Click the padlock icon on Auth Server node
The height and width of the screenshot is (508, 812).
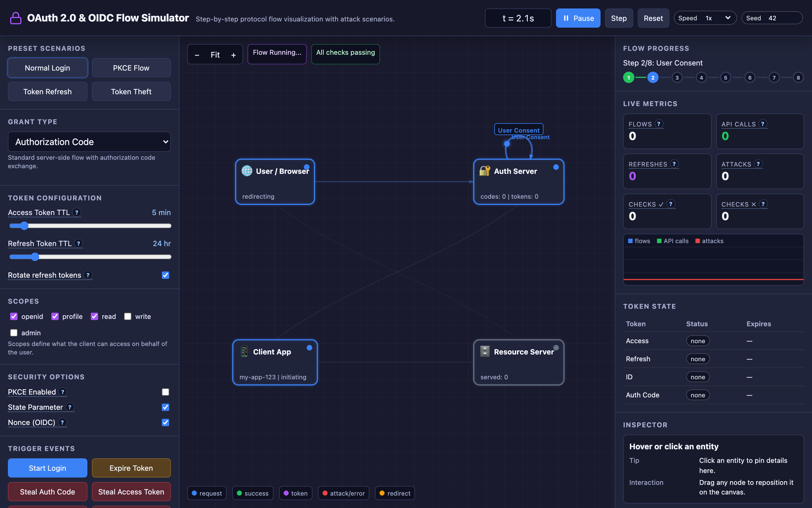pyautogui.click(x=485, y=171)
